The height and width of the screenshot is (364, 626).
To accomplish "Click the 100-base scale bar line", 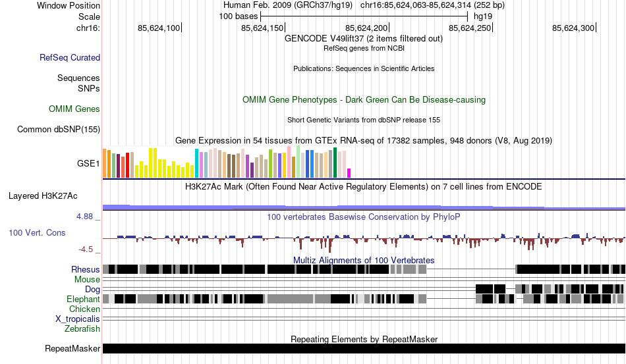I will point(364,16).
